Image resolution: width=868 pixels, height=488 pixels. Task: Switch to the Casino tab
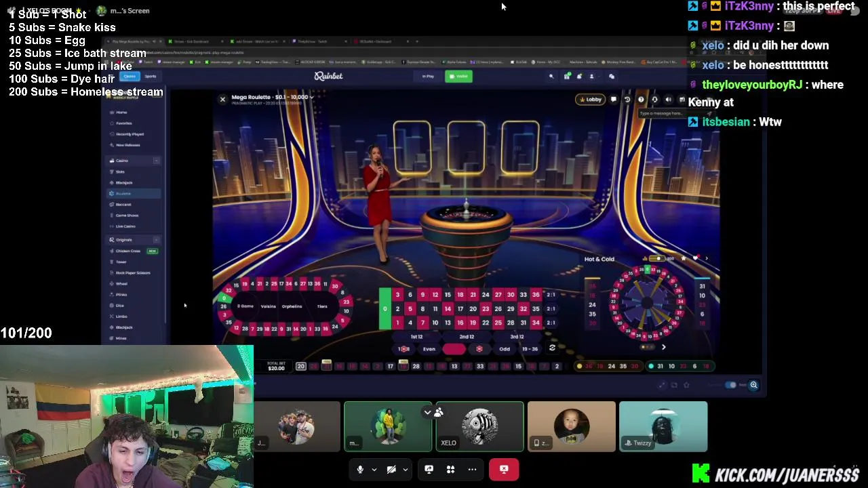coord(129,76)
